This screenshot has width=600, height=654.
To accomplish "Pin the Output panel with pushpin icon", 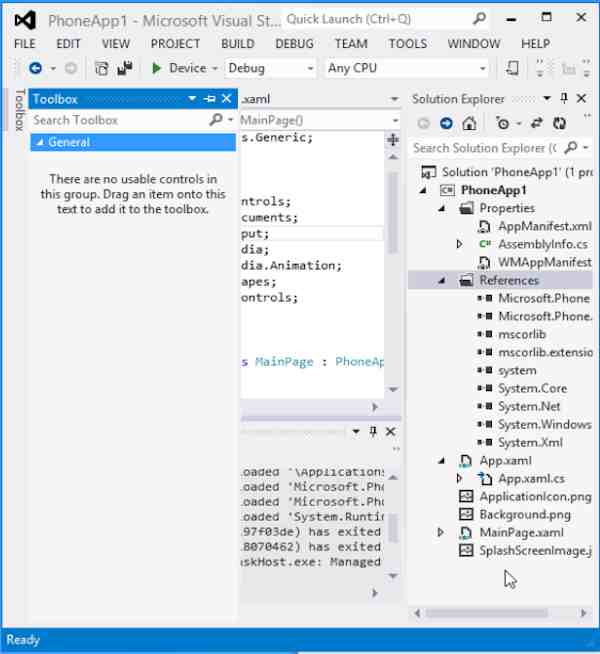I will pos(373,431).
